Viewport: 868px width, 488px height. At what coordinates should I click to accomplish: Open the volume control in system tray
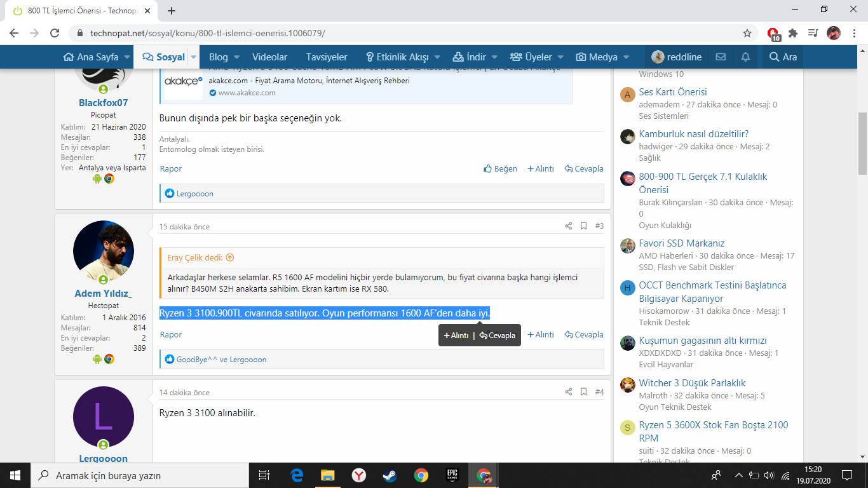click(x=770, y=475)
